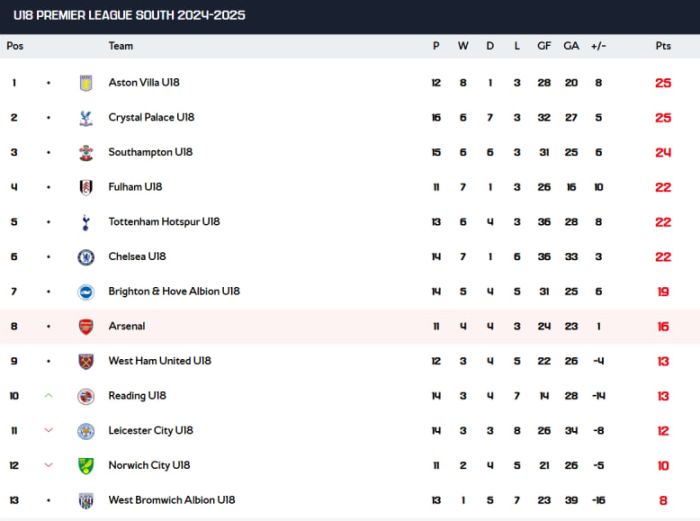Click the Southampton U18 club crest
This screenshot has height=521, width=700.
click(86, 153)
